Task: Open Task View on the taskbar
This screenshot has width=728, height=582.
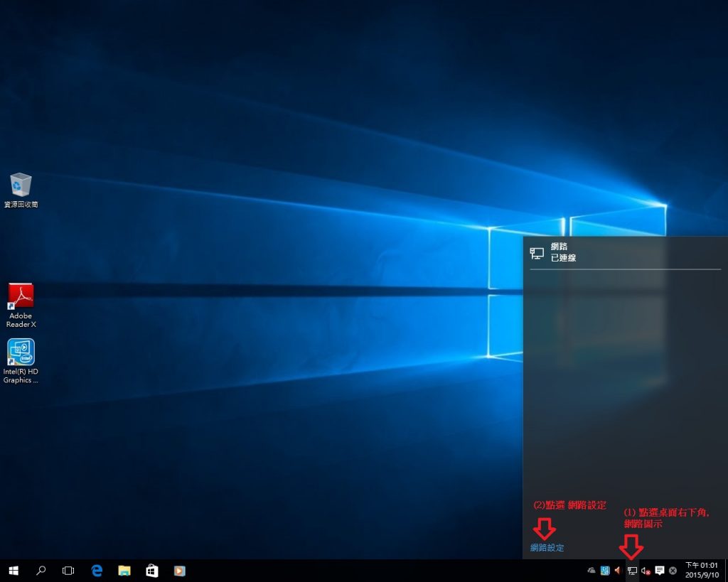Action: pos(68,570)
